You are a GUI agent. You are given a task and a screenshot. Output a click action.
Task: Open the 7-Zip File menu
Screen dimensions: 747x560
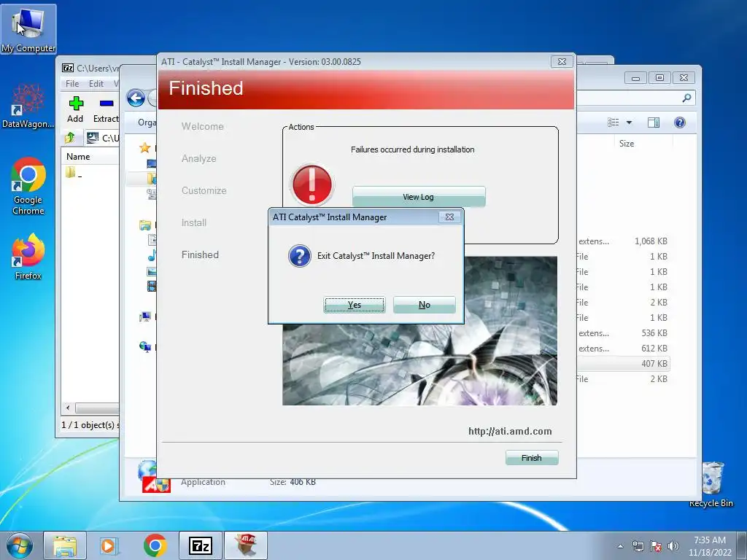pos(72,83)
